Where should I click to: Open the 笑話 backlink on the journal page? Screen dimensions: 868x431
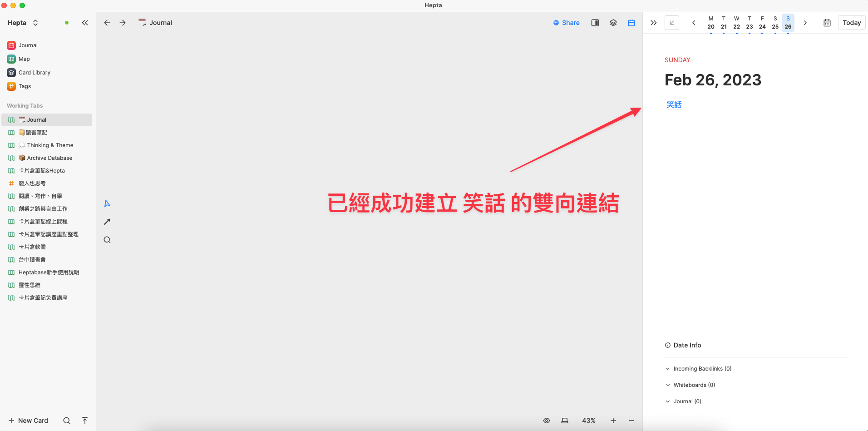(674, 104)
